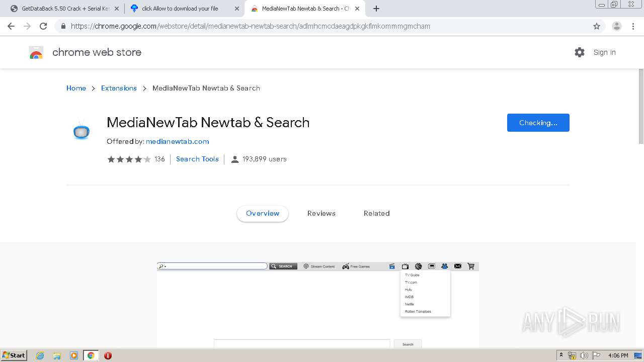Viewport: 644px width, 362px height.
Task: Open network status tray icon
Action: (x=572, y=355)
